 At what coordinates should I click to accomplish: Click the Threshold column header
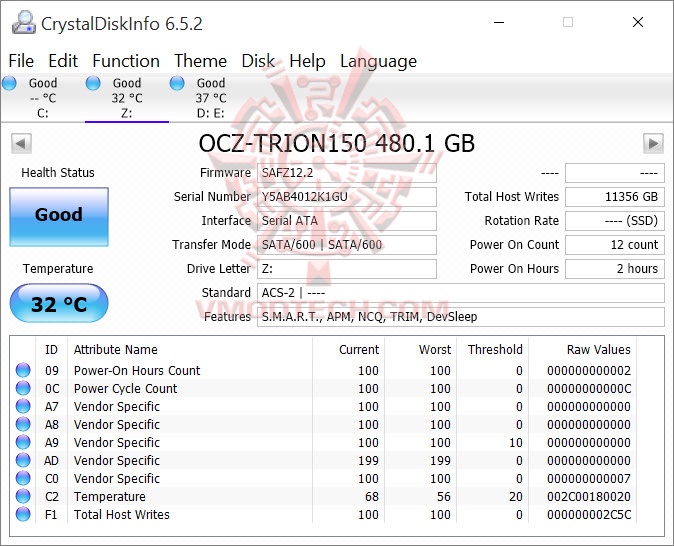[x=493, y=350]
